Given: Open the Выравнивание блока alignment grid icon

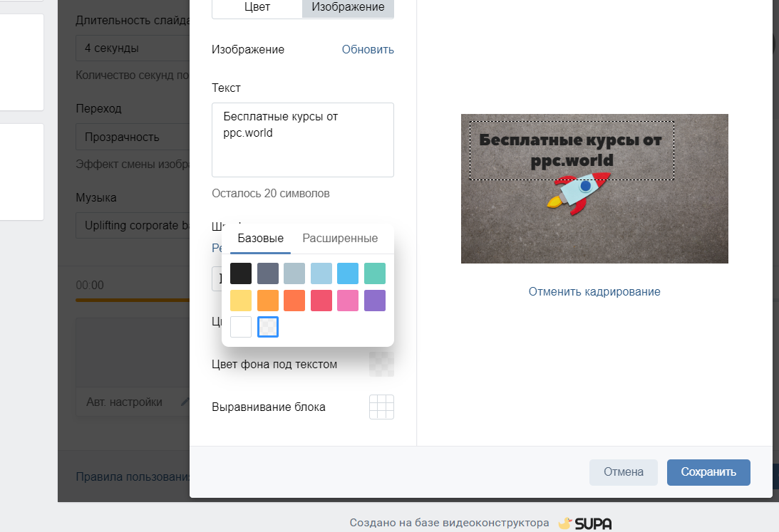Looking at the screenshot, I should click(x=381, y=407).
